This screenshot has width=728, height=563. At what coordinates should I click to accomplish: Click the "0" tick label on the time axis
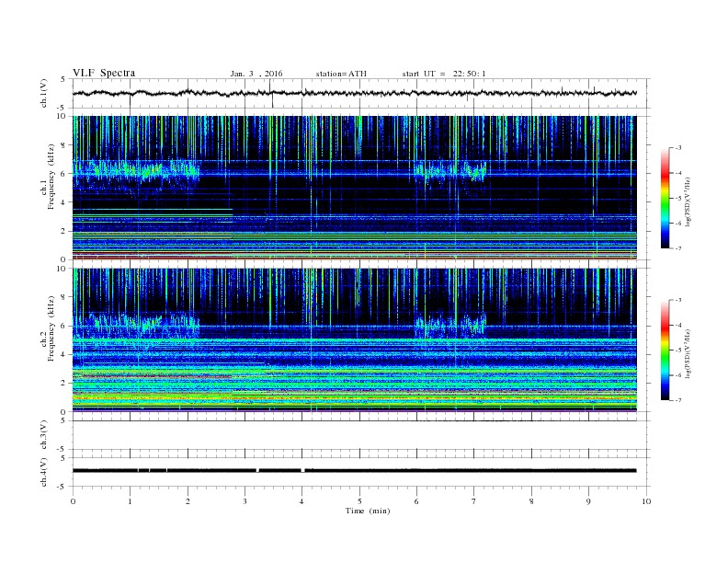click(73, 501)
